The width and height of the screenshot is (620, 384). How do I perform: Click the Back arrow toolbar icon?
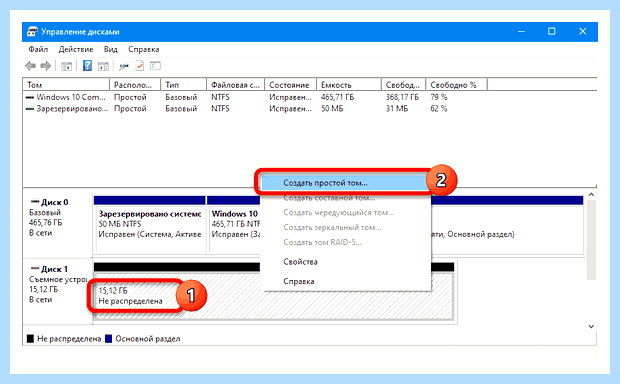tap(30, 66)
